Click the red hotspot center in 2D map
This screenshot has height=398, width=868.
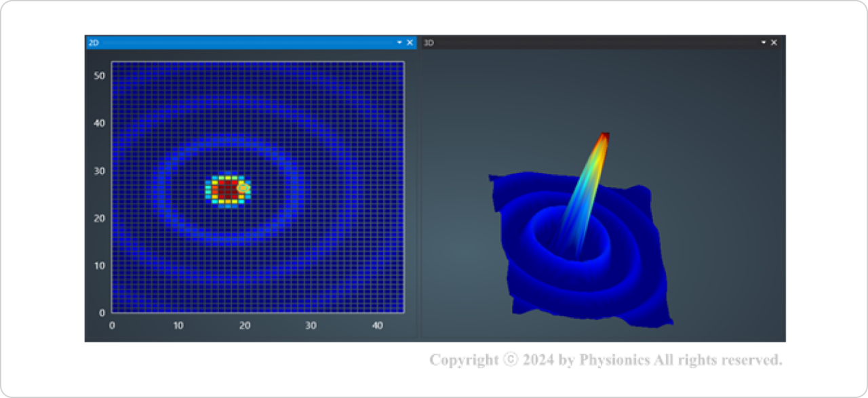pyautogui.click(x=228, y=189)
